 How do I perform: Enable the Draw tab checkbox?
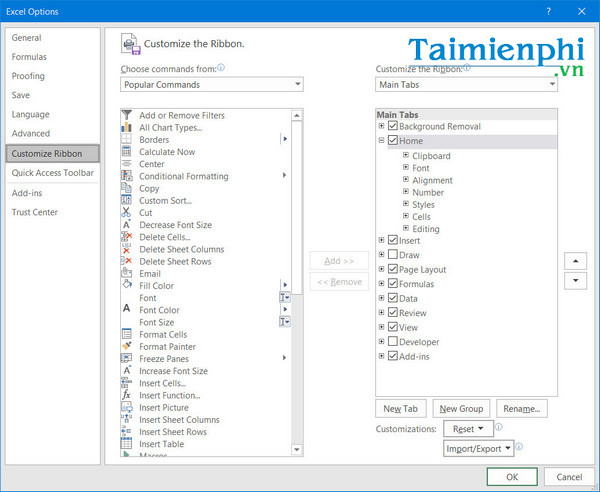click(393, 254)
